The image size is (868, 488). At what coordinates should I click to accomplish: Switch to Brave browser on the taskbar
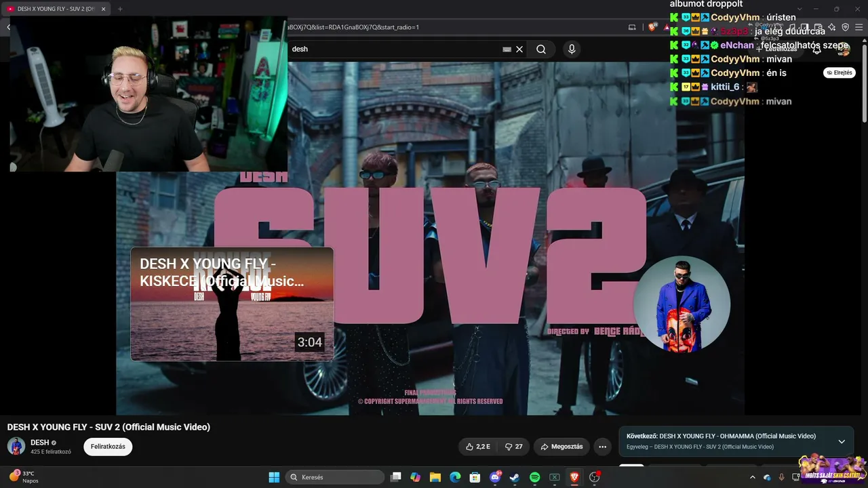[x=574, y=477]
